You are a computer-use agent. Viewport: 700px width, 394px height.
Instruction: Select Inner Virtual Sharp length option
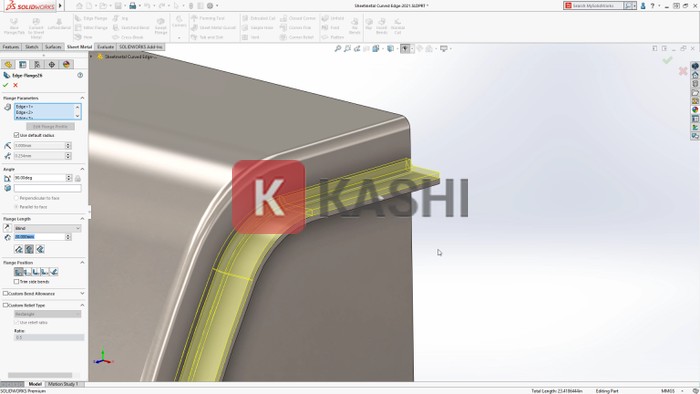click(29, 249)
